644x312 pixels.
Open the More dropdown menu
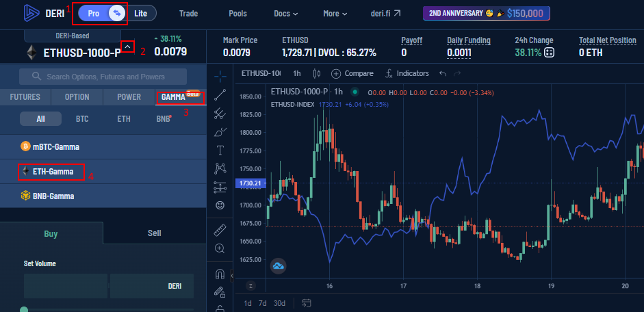click(x=335, y=14)
